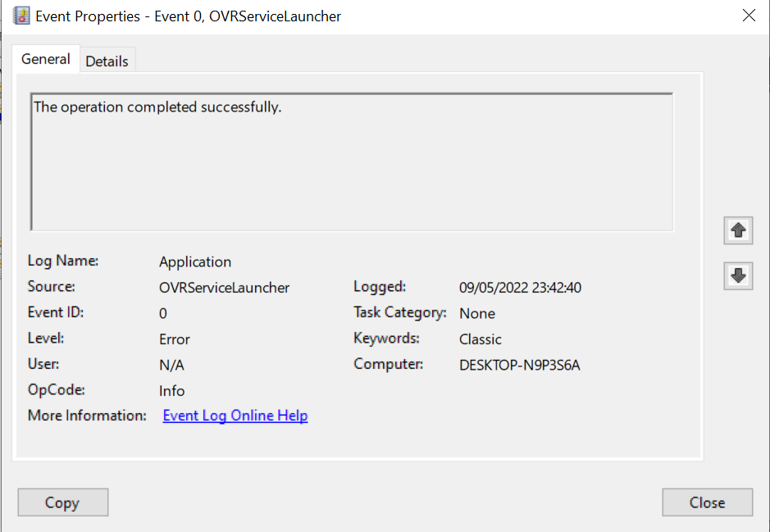Click the 'Logged:' label
The height and width of the screenshot is (532, 770).
pyautogui.click(x=380, y=287)
